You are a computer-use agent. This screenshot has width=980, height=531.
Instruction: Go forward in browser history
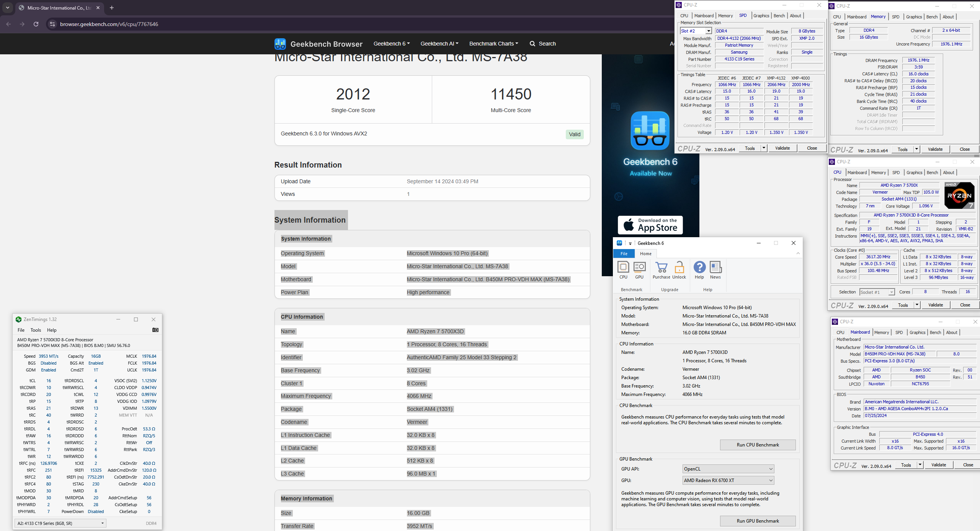tap(22, 24)
